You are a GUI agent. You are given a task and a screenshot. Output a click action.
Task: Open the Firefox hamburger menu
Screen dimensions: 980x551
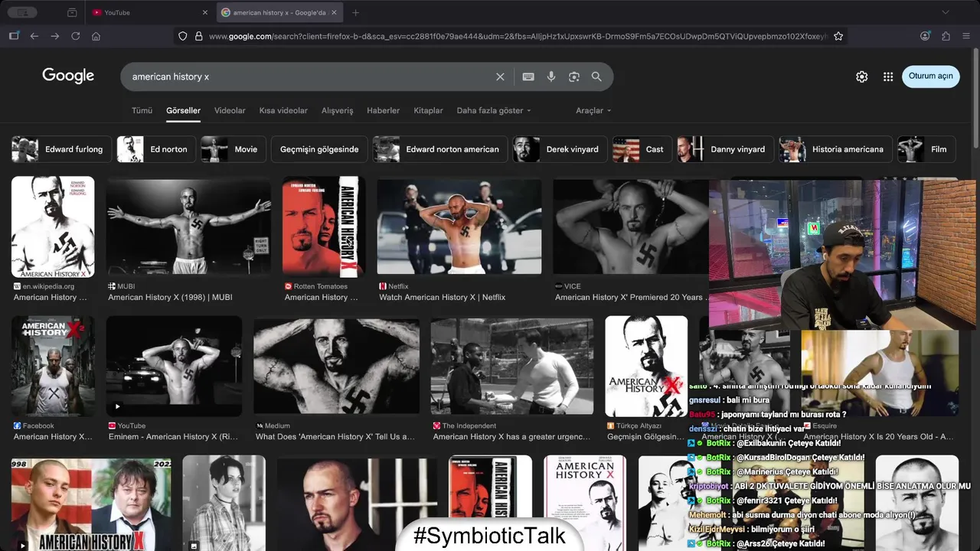(966, 36)
